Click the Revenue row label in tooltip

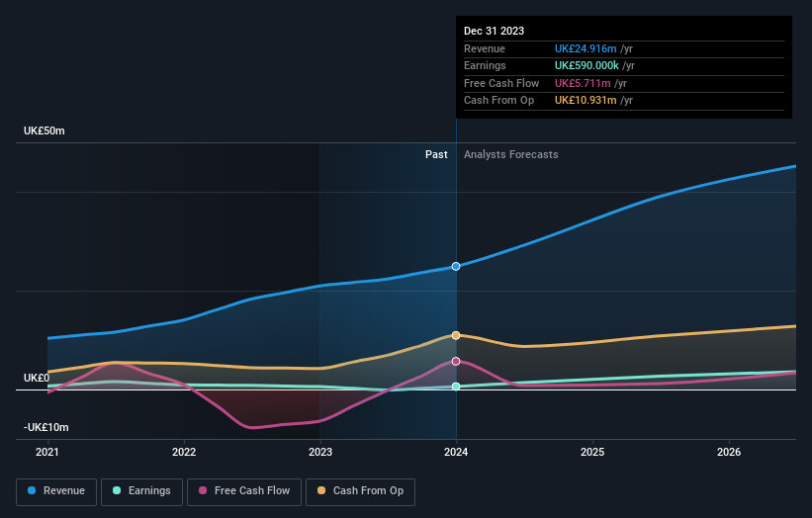485,48
